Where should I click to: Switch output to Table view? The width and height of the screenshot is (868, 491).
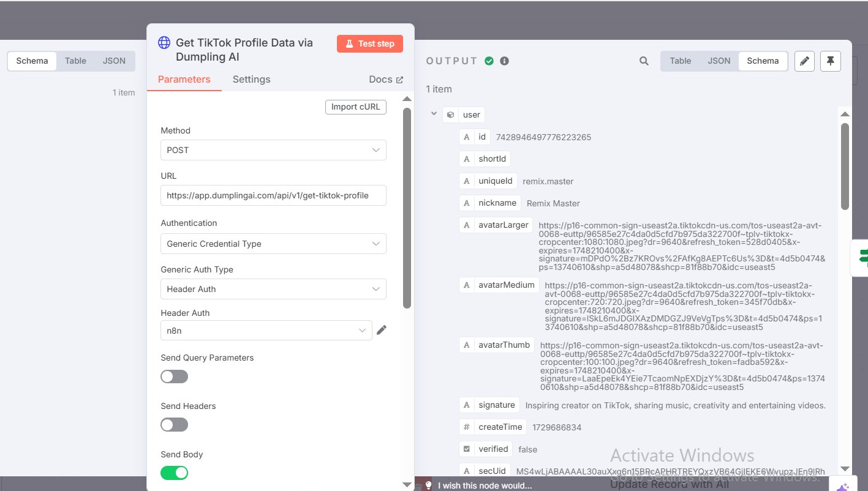pos(680,61)
